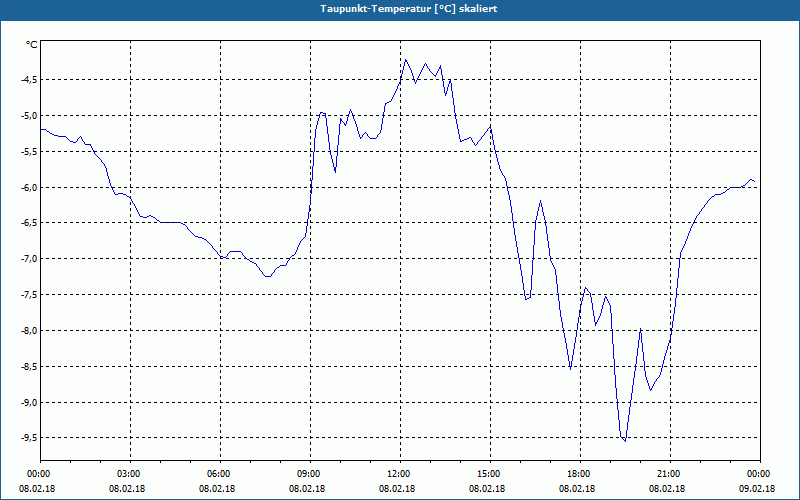Select the 09:00 time label

click(x=307, y=474)
